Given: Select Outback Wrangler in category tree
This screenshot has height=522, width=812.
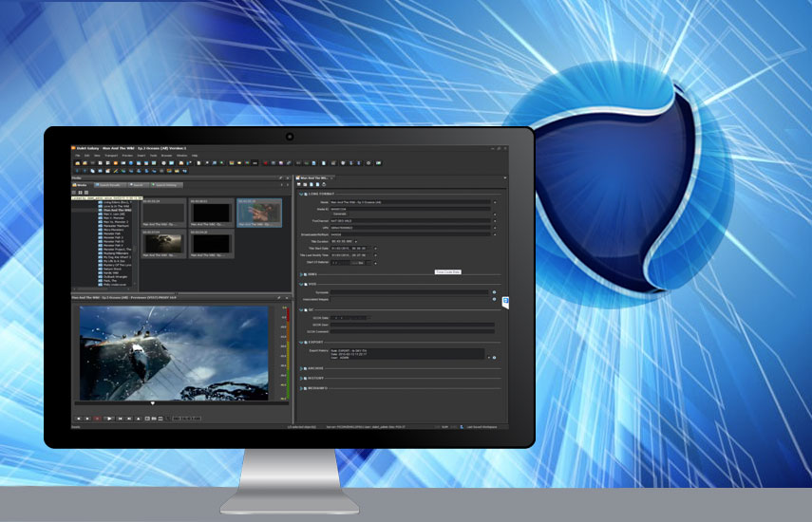Looking at the screenshot, I should pos(114,277).
